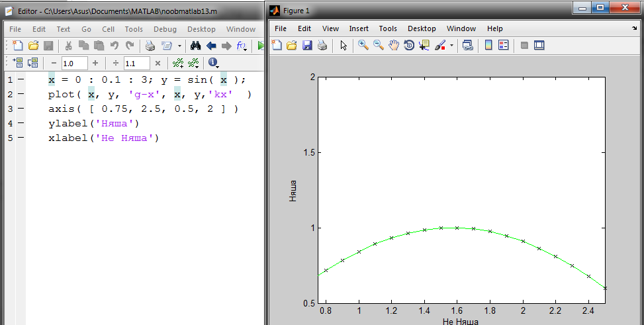Undo the last edit in the Editor
Viewport: 644px width, 325px height.
point(115,46)
